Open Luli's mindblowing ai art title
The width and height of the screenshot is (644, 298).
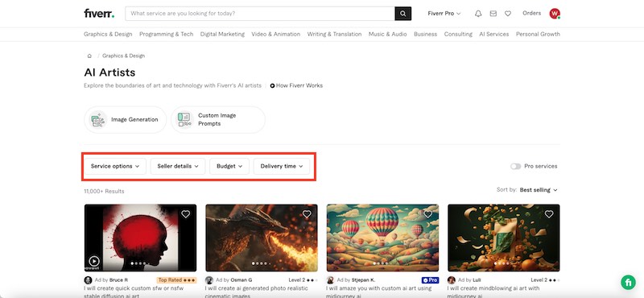tap(493, 292)
